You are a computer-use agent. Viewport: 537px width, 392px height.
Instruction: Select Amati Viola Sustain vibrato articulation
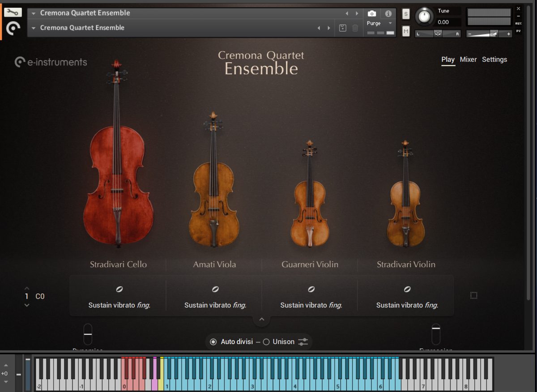click(x=215, y=305)
